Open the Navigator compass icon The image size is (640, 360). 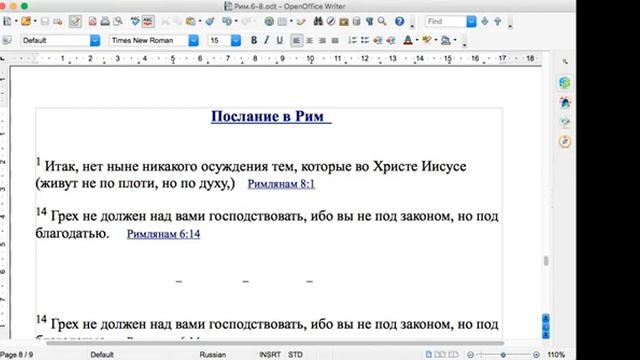click(331, 21)
